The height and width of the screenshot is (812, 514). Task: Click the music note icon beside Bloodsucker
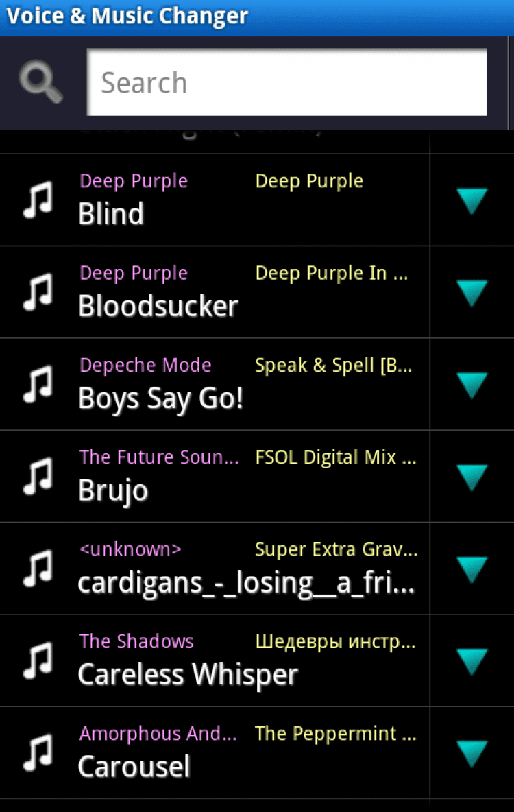[38, 292]
